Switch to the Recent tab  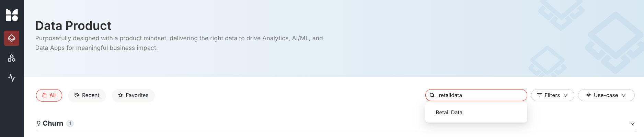pyautogui.click(x=87, y=95)
